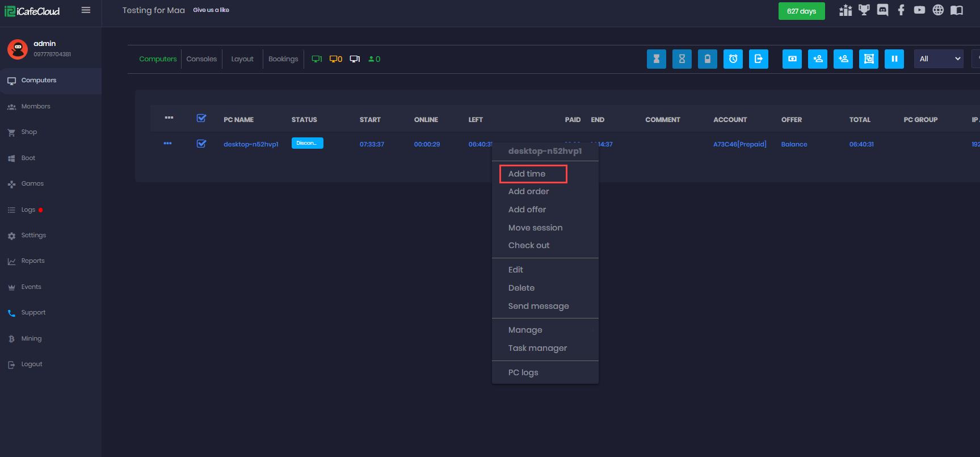Open the YouTube icon in header
980x457 pixels.
(919, 10)
